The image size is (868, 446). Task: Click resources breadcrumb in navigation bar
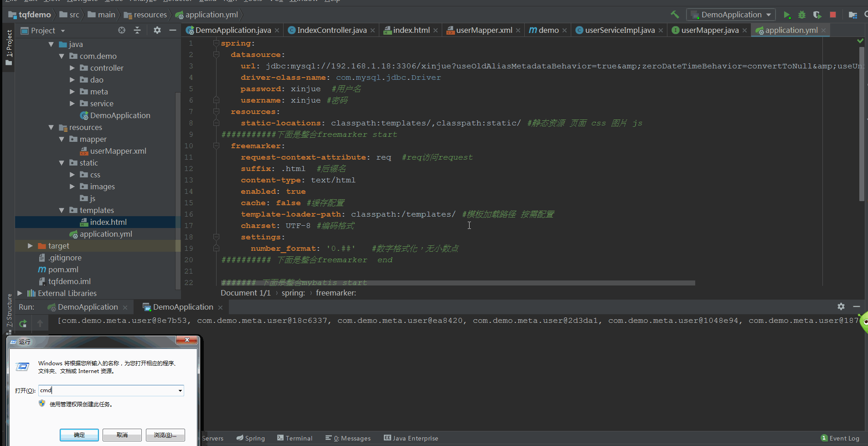pos(145,15)
